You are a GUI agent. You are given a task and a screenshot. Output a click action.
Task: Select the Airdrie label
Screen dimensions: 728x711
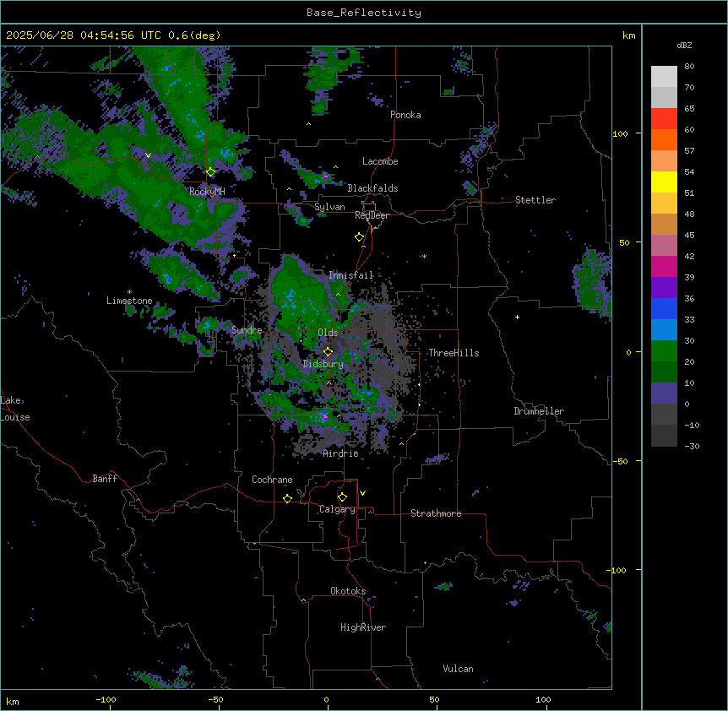pyautogui.click(x=341, y=453)
